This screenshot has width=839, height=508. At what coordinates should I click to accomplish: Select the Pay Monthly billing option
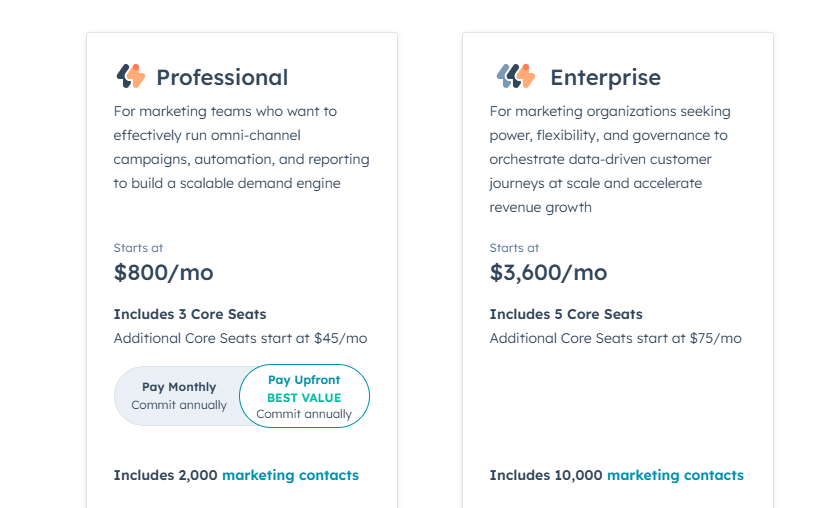click(x=179, y=396)
